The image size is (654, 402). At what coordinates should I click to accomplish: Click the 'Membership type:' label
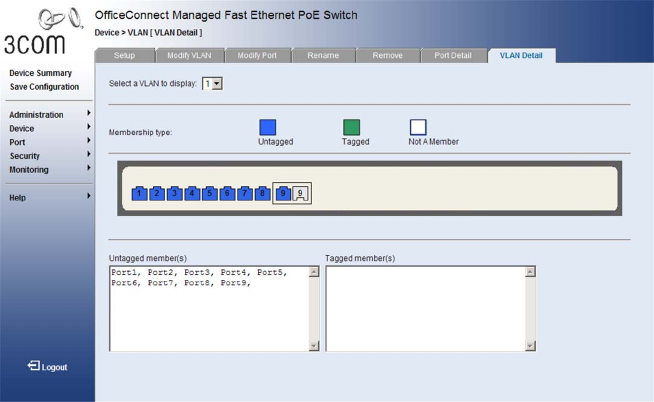(x=141, y=133)
